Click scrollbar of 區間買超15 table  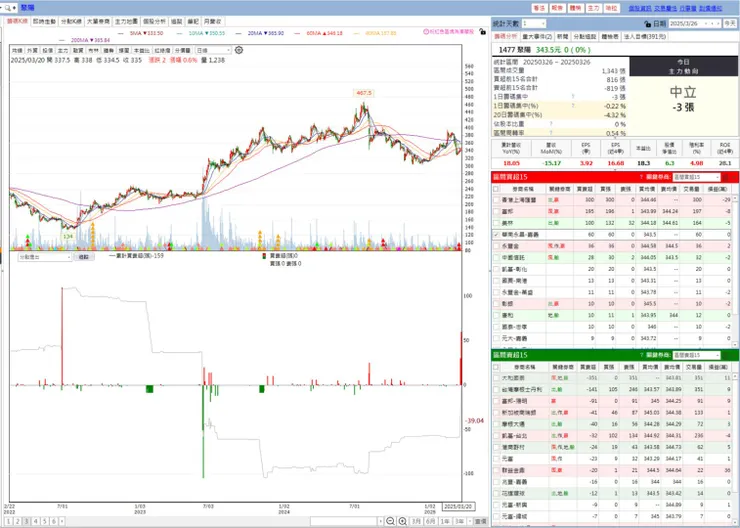pyautogui.click(x=735, y=271)
